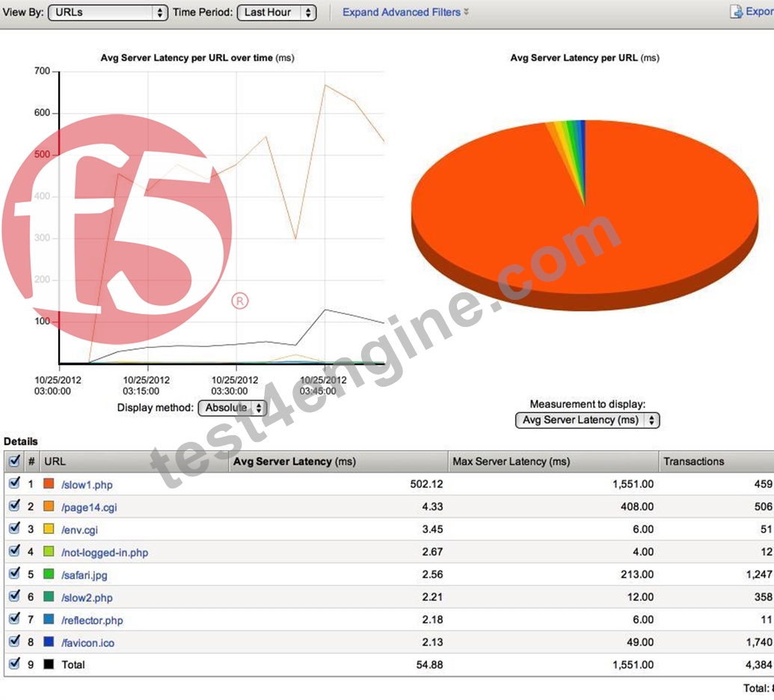Click the red-orange swatch for /slow1.php
The image size is (774, 700).
coord(49,484)
